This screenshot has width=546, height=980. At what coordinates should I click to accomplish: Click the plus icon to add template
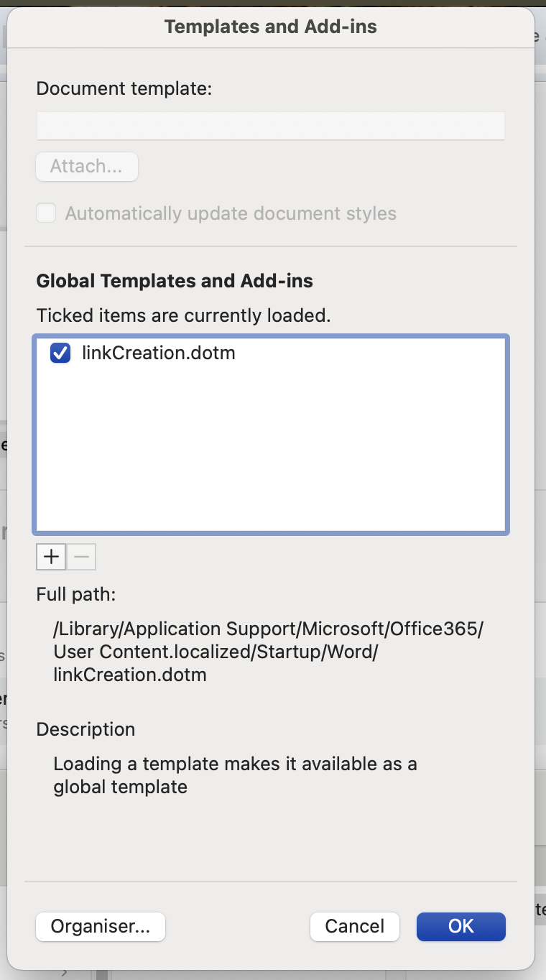pos(51,557)
